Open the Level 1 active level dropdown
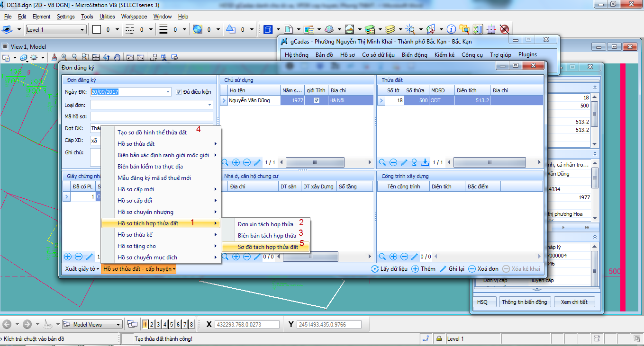Viewport: 644px width, 346px height. point(56,30)
